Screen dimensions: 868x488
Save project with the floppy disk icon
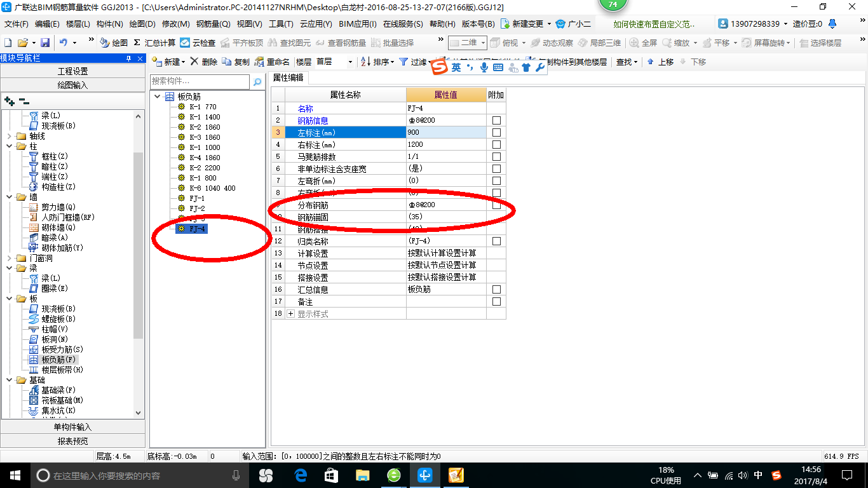click(45, 43)
